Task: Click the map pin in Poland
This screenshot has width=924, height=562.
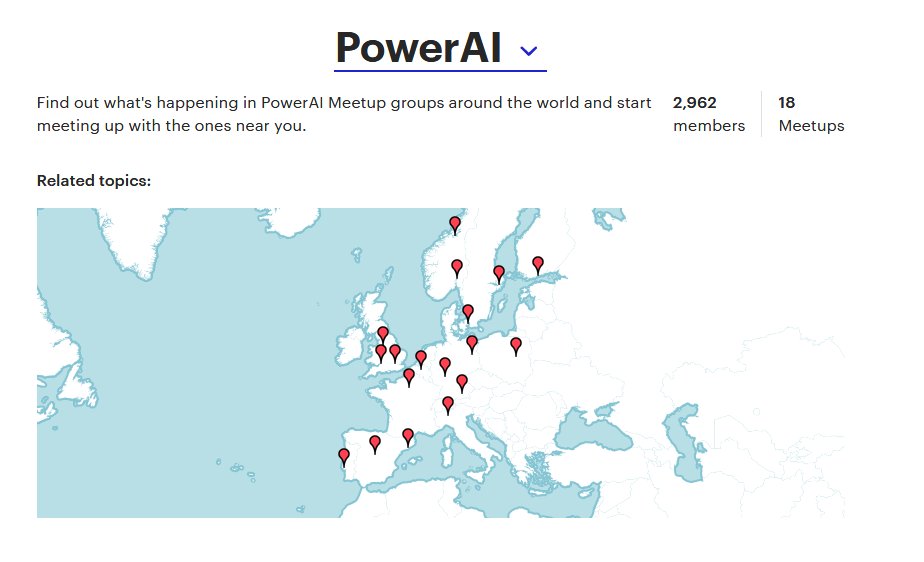Action: [x=516, y=346]
